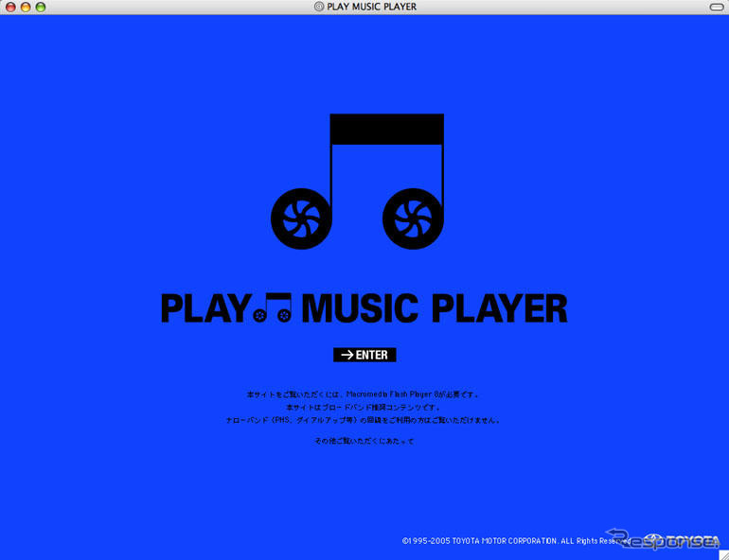Click the toolbar toggle pill in title bar

coord(717,7)
